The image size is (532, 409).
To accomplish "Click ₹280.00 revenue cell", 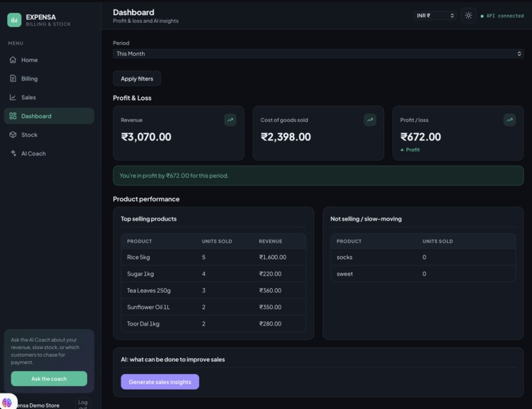I will pyautogui.click(x=270, y=323).
